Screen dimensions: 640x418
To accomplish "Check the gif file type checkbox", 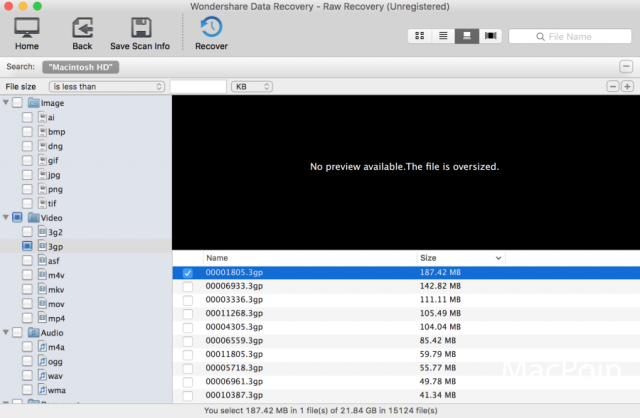I will [27, 160].
